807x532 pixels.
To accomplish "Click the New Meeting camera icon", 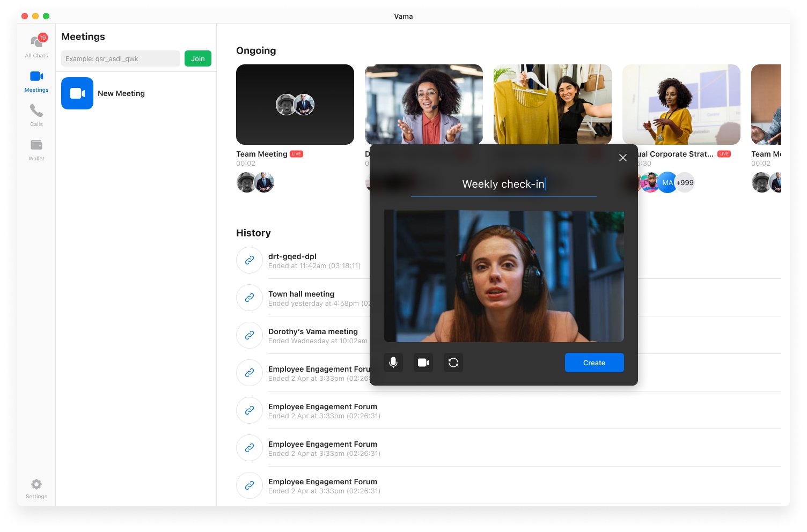I will [x=77, y=93].
